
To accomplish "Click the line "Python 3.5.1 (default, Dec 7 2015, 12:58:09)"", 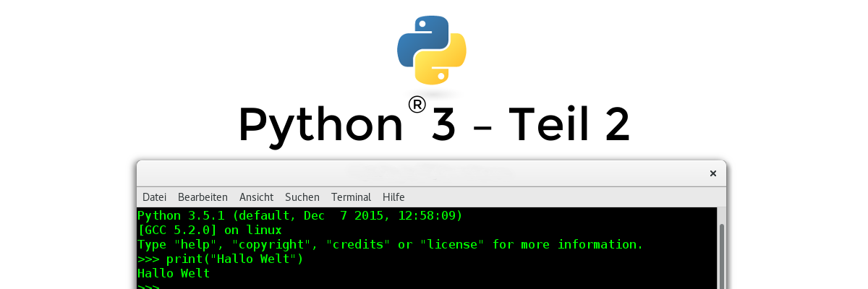I will (x=299, y=215).
